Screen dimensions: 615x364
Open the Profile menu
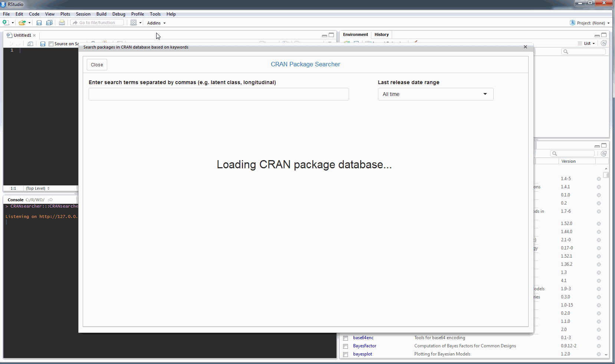pos(138,14)
